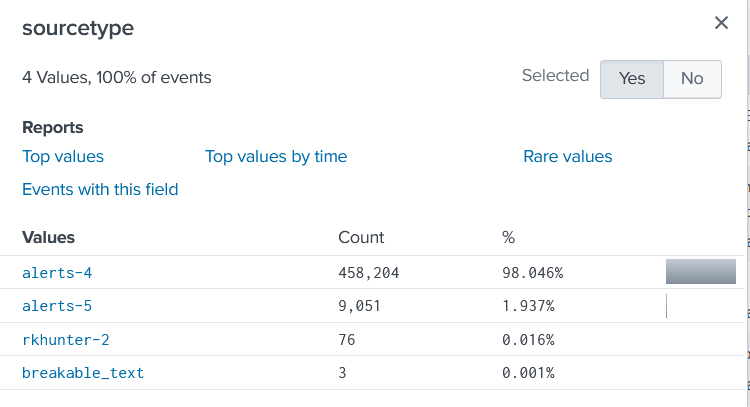This screenshot has width=750, height=407.
Task: Click the sourcetype field title
Action: (78, 28)
